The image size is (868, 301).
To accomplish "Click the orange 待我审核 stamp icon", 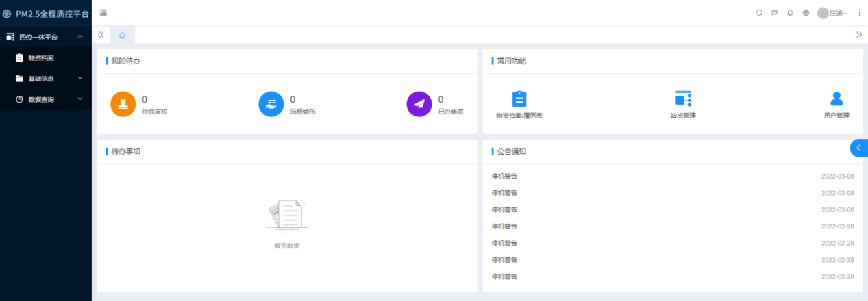I will (x=123, y=104).
